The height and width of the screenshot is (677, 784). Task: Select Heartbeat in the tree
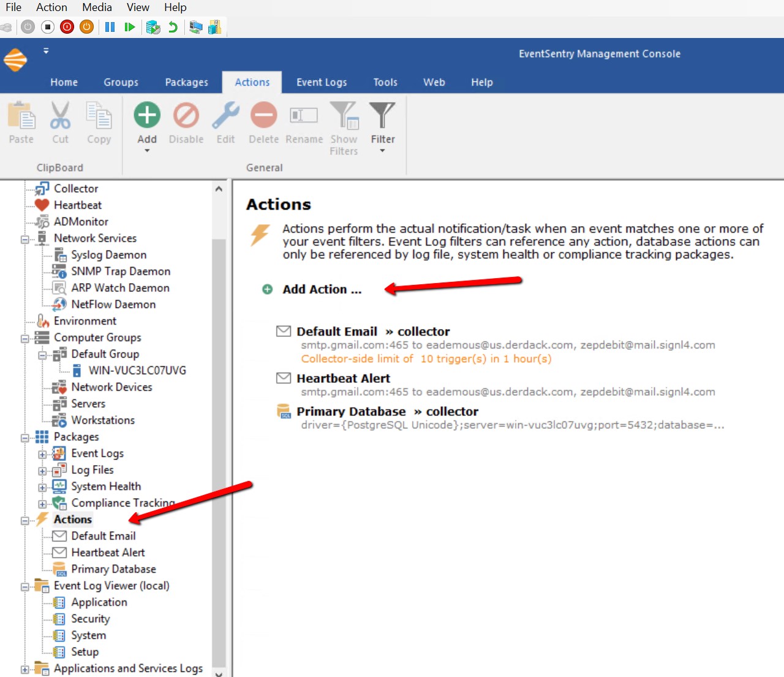pyautogui.click(x=78, y=205)
